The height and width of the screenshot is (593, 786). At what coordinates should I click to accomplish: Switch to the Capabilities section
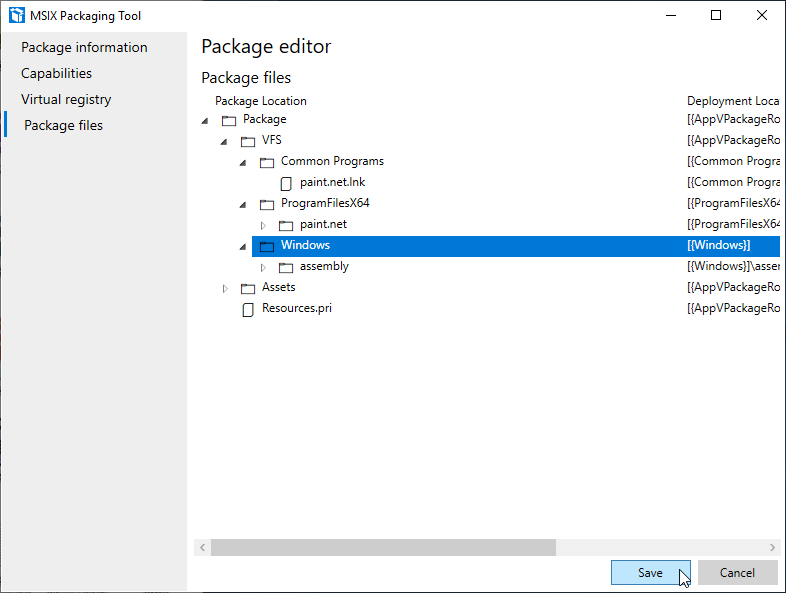[56, 73]
